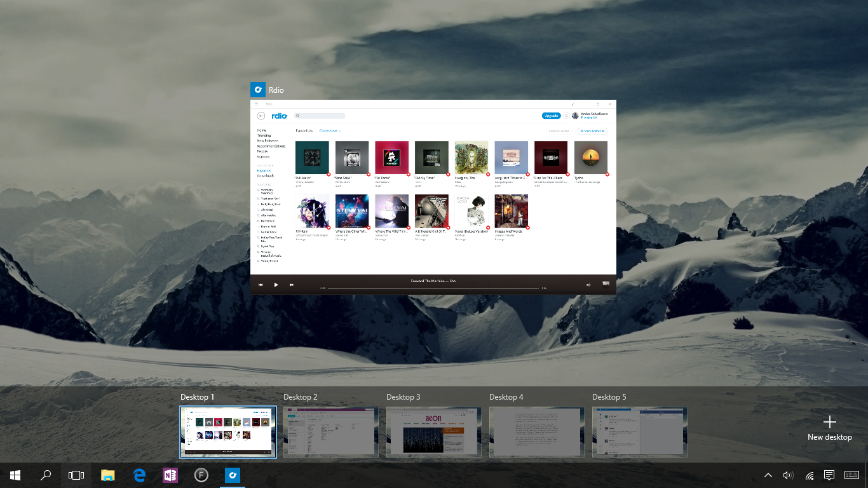This screenshot has height=488, width=868.
Task: Click the blue Upgrade button
Action: click(551, 116)
